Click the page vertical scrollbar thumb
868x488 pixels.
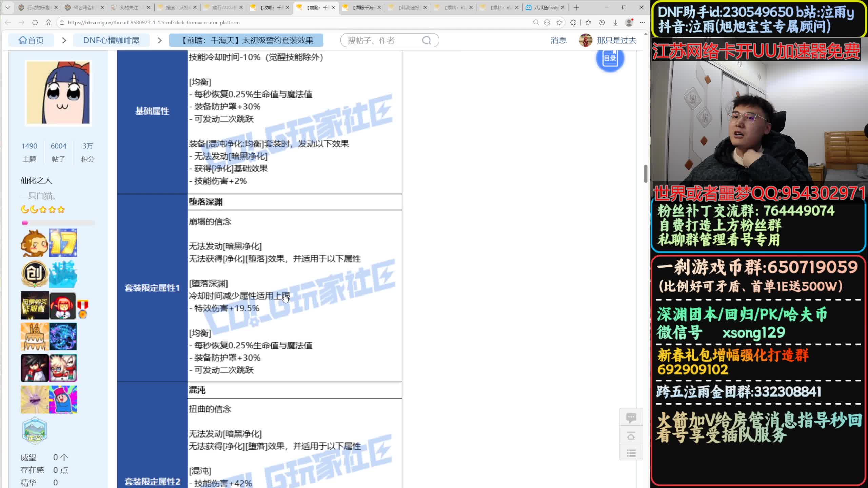click(x=646, y=174)
